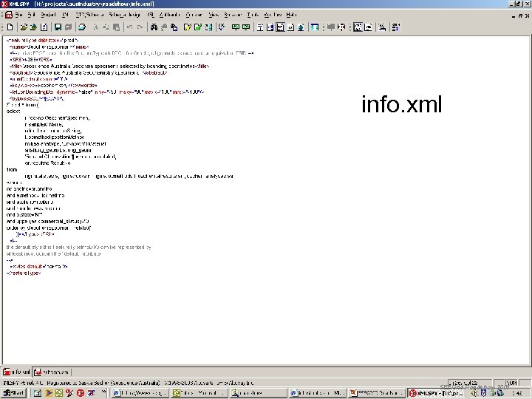Open the File menu
Screen dimensions: 532x399
pos(18,15)
